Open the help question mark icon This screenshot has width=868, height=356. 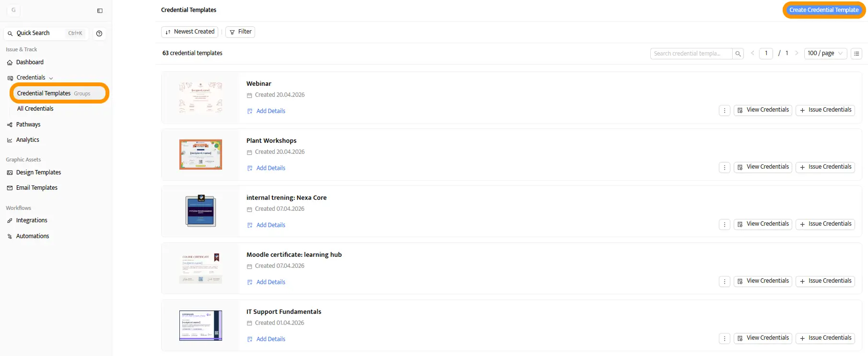(x=99, y=34)
